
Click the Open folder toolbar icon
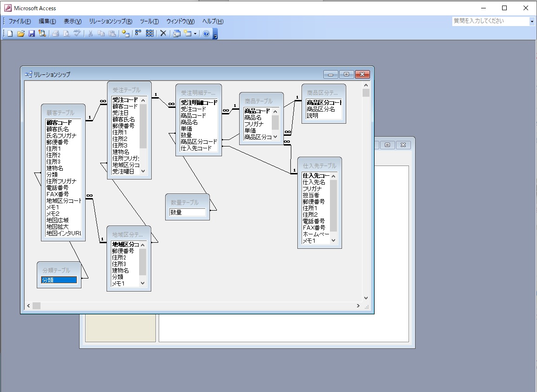pos(21,33)
